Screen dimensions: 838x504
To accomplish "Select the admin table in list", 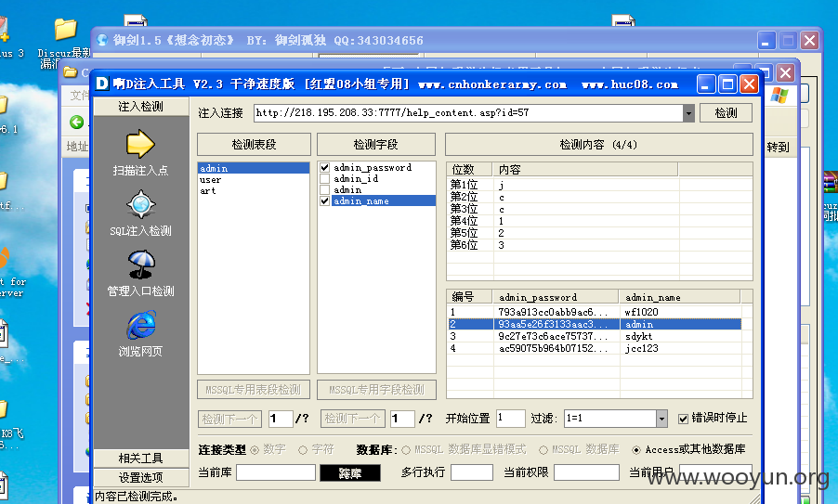I will point(254,168).
